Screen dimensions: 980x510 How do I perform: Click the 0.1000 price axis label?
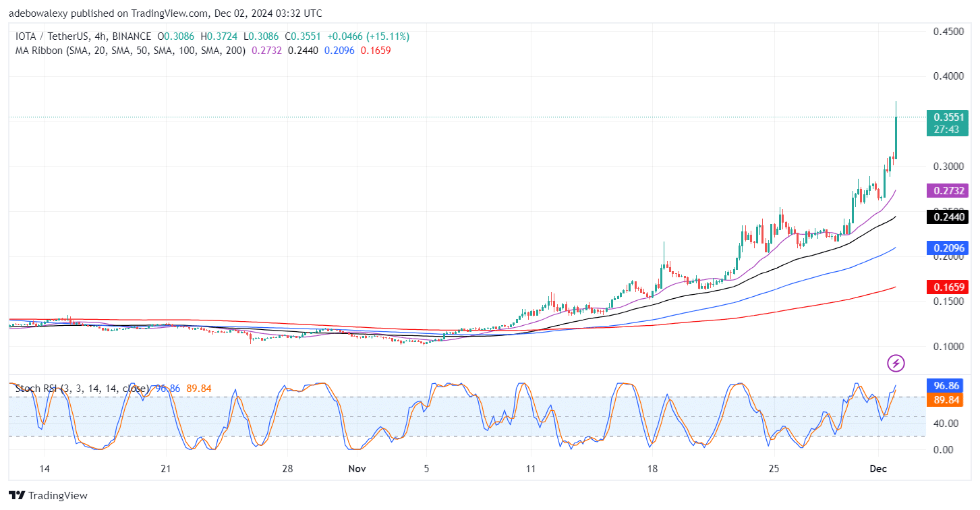click(950, 347)
